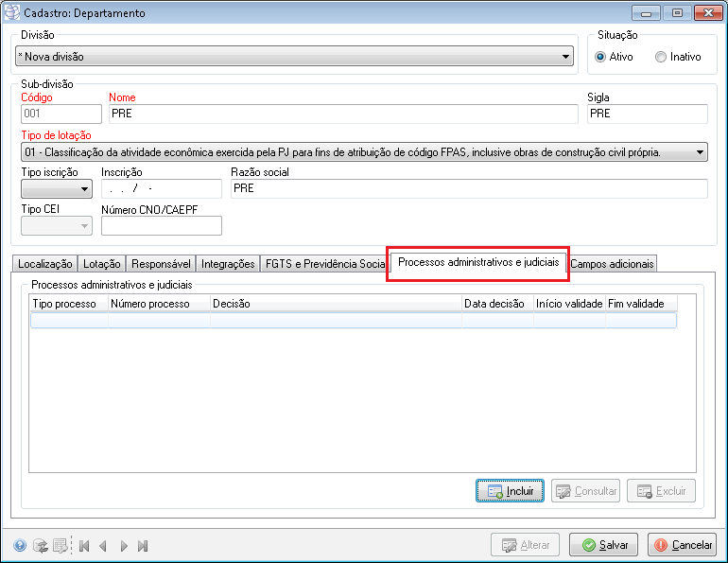Click the Razão social input field
The image size is (728, 563).
468,188
